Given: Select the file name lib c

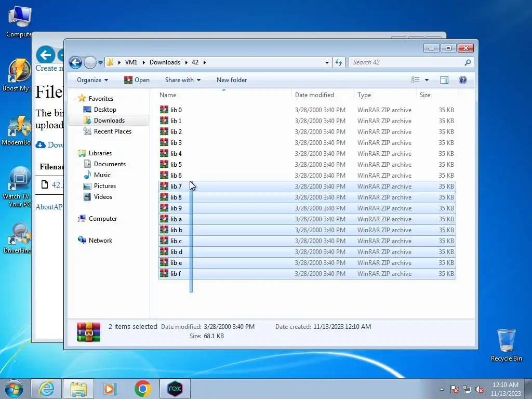Looking at the screenshot, I should click(x=176, y=241).
